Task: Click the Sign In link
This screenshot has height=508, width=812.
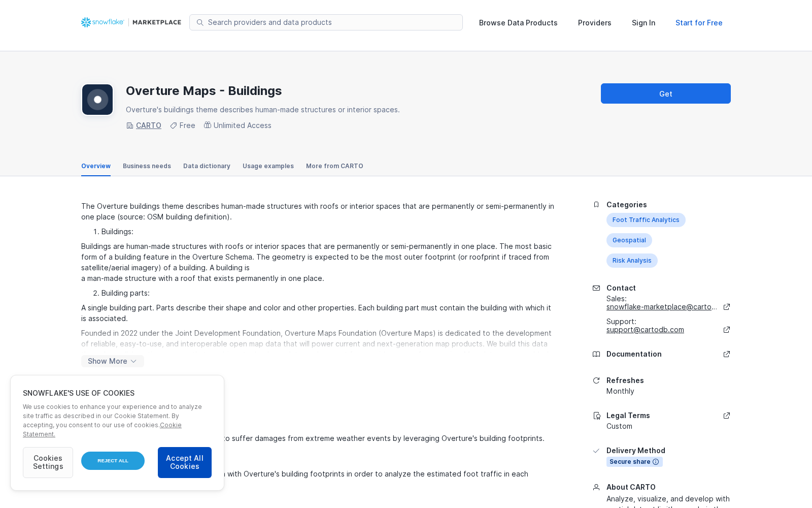Action: (x=644, y=23)
